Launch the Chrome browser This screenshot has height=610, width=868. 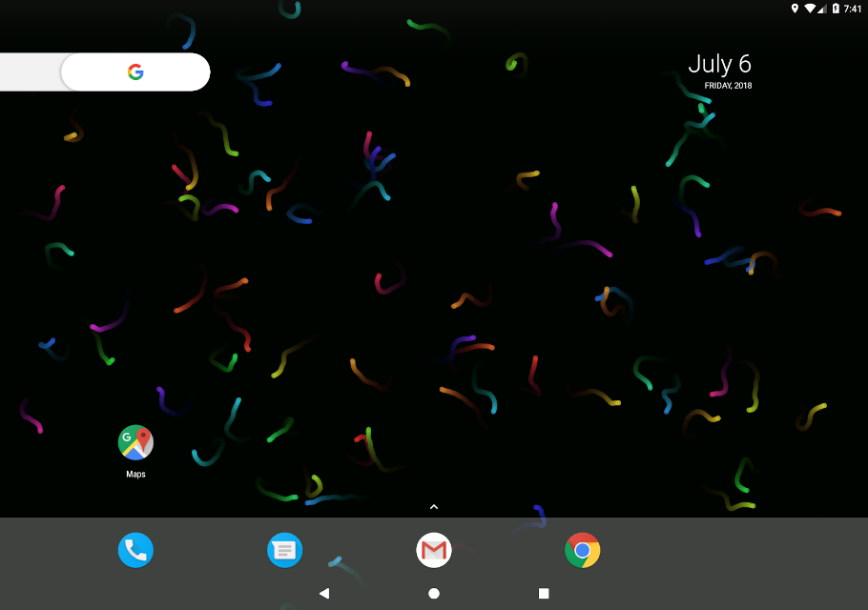coord(583,550)
